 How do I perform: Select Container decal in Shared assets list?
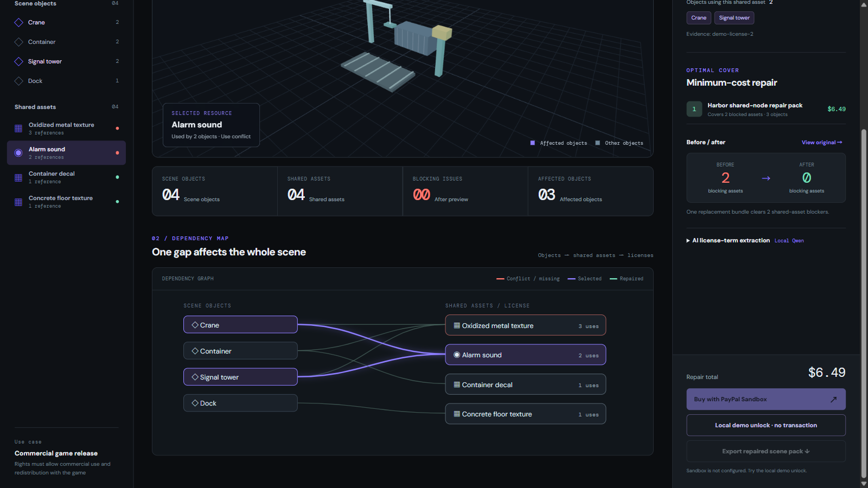tap(67, 177)
